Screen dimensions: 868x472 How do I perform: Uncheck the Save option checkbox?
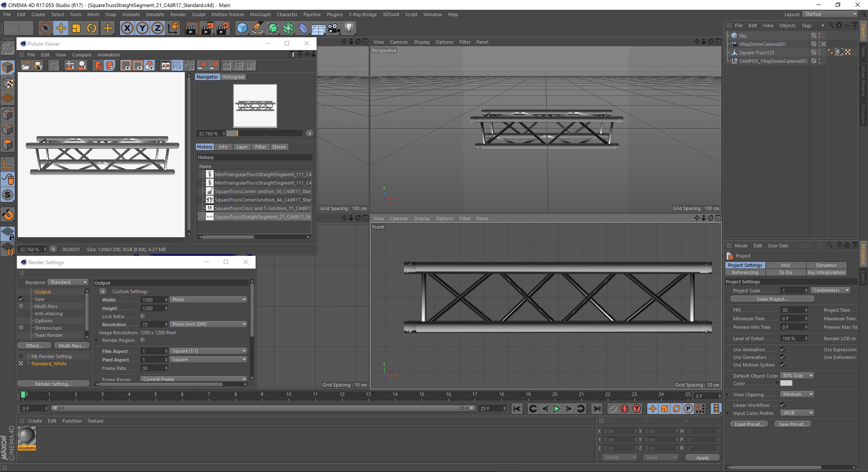coord(22,299)
